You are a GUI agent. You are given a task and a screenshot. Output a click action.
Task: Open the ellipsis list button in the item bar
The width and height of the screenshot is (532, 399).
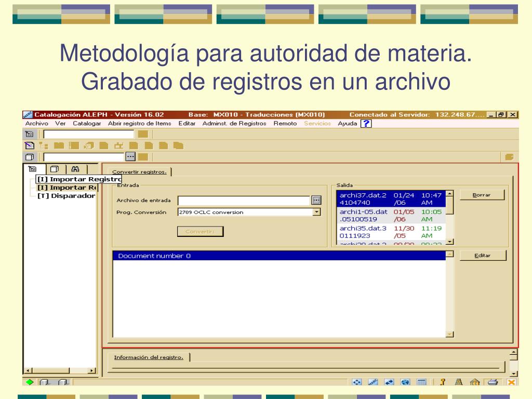pos(130,156)
